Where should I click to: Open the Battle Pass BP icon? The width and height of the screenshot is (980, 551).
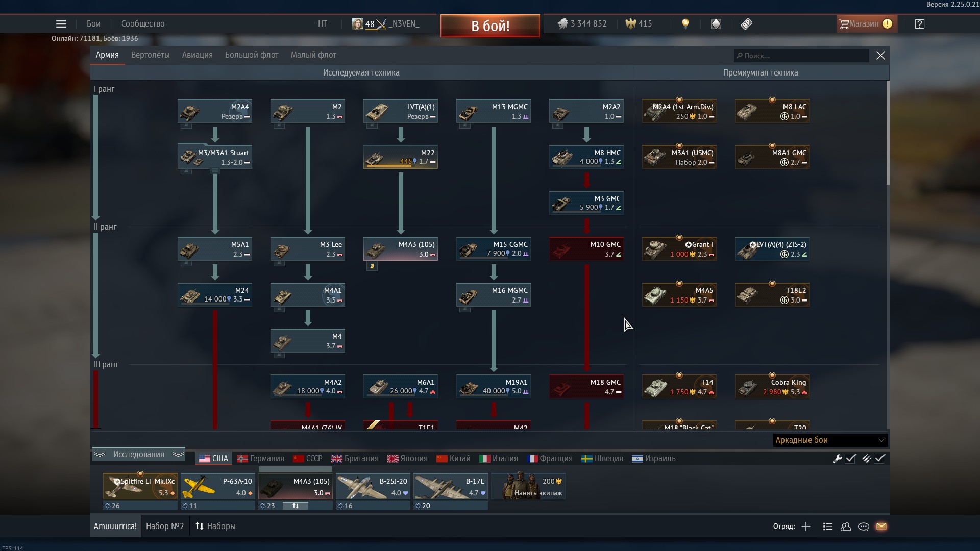pos(747,24)
